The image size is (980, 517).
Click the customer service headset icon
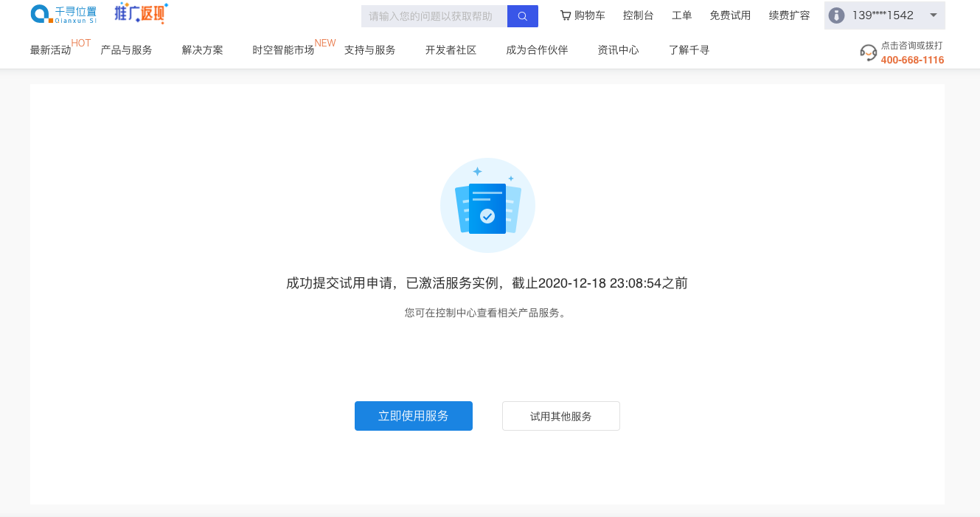click(x=868, y=52)
